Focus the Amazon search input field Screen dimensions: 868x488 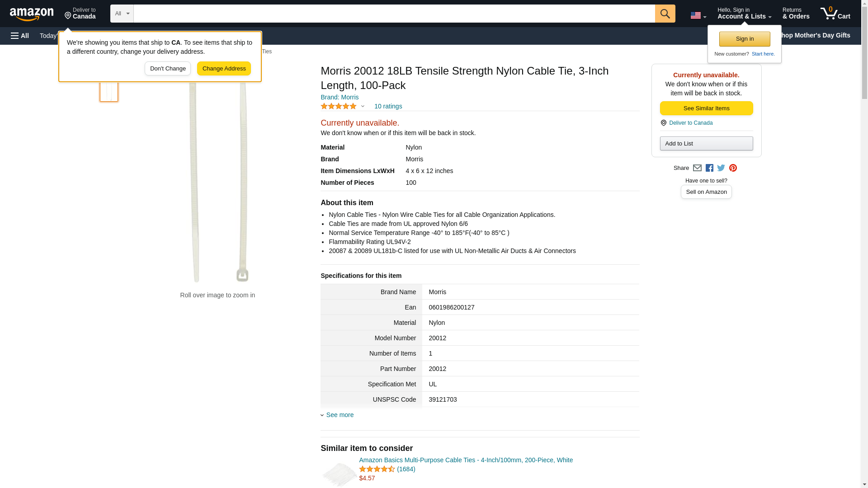[x=394, y=14]
